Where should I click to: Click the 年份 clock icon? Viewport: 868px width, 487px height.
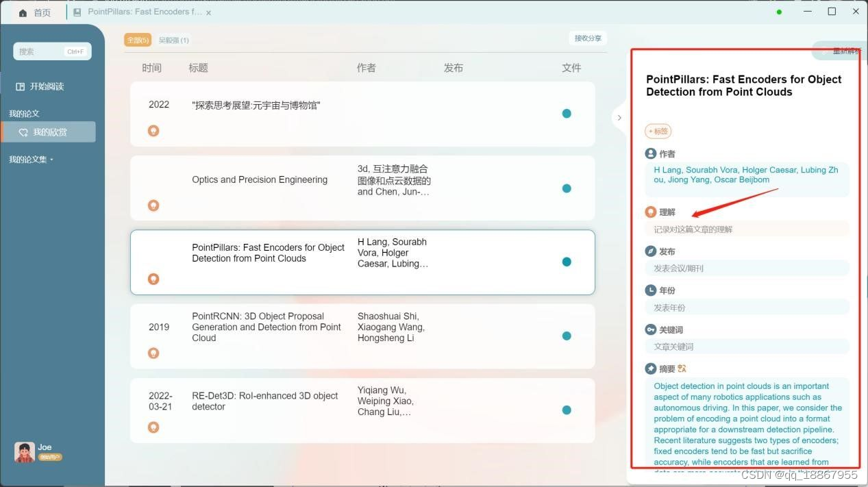point(651,290)
